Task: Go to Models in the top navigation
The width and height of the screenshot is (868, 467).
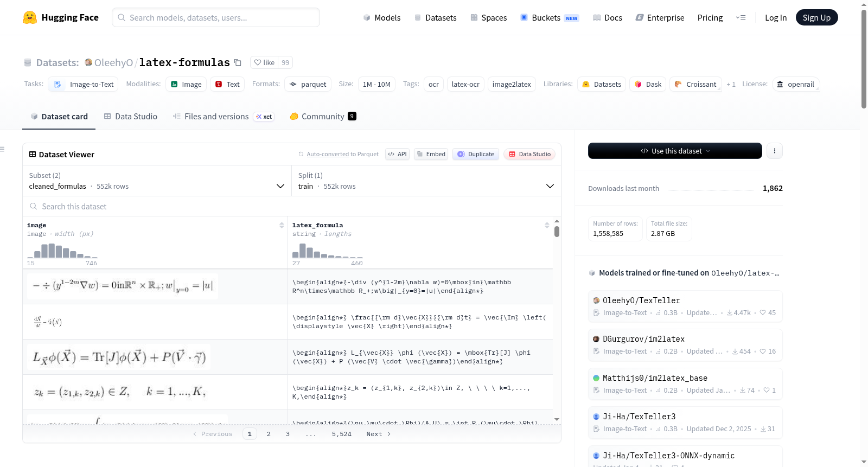Action: 382,18
